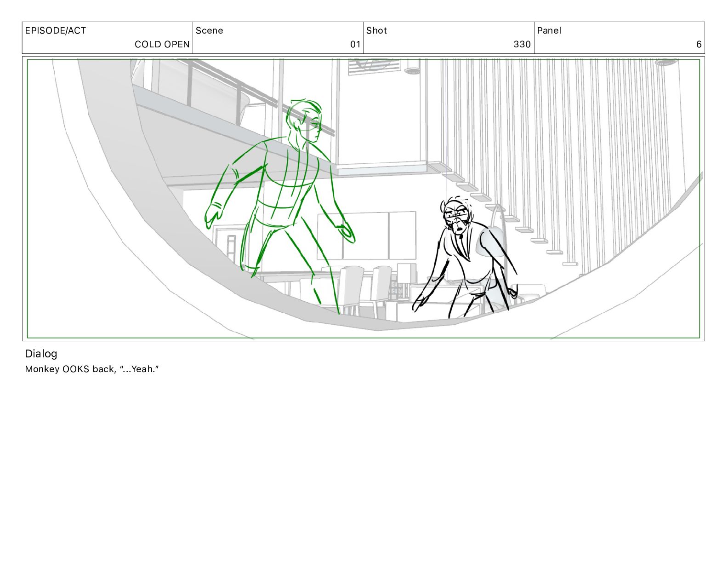This screenshot has height=563, width=728.
Task: Click the shot number 330
Action: coord(522,45)
